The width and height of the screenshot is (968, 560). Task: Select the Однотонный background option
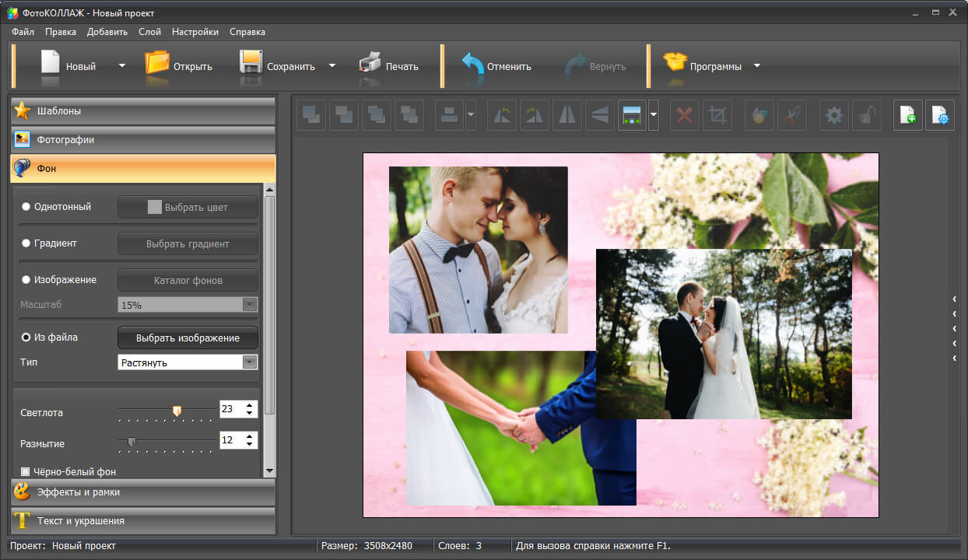coord(57,207)
